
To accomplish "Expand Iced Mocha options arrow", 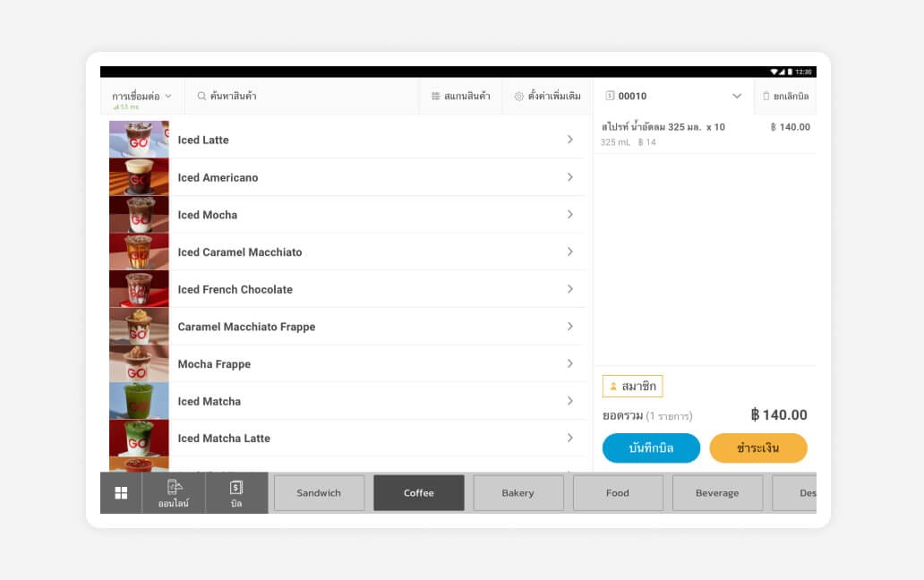I will coord(569,215).
